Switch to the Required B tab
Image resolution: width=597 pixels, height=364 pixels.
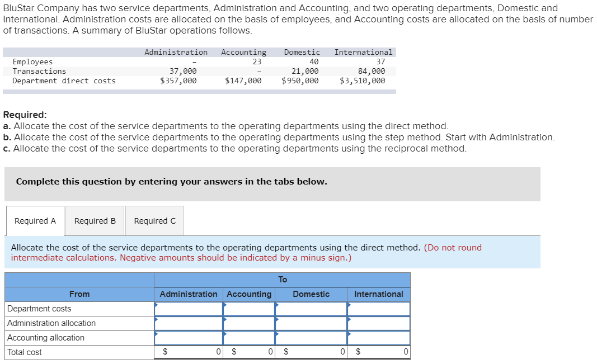tap(95, 220)
